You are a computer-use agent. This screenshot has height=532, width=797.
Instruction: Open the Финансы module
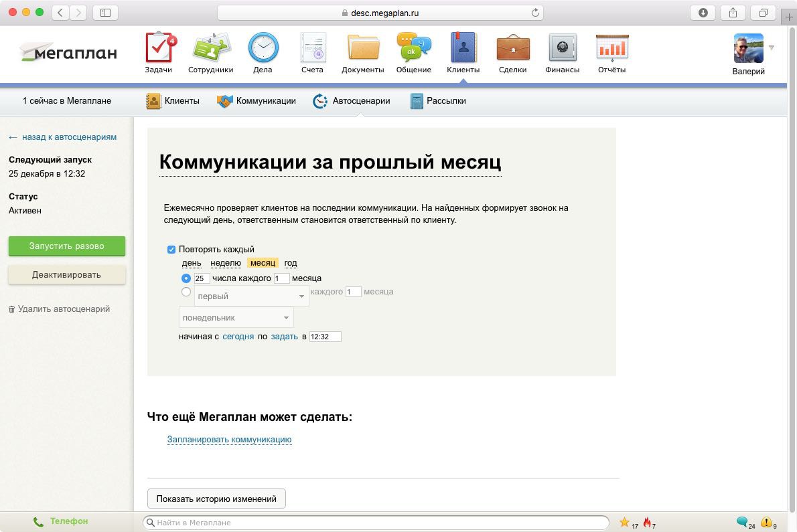562,47
